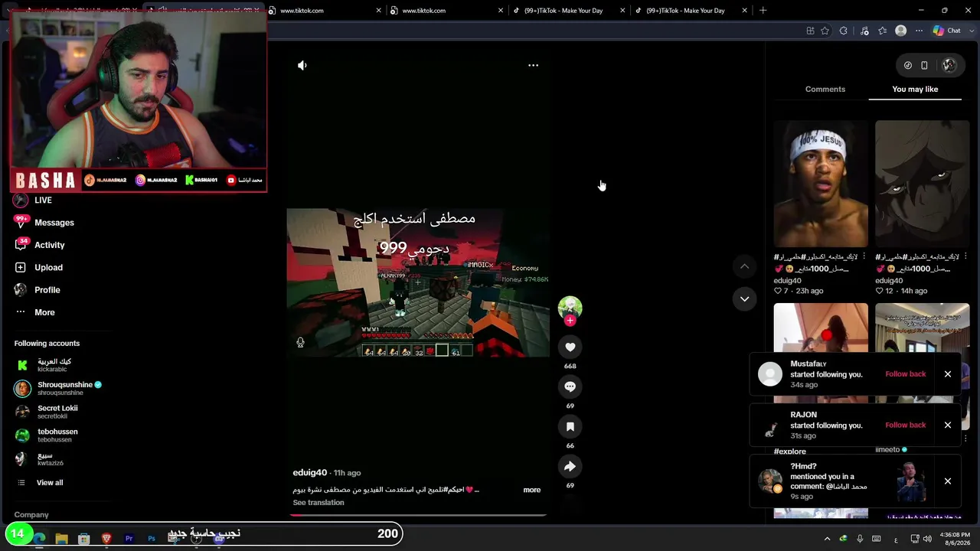The height and width of the screenshot is (551, 980).
Task: Open Messages in the sidebar
Action: (x=44, y=223)
